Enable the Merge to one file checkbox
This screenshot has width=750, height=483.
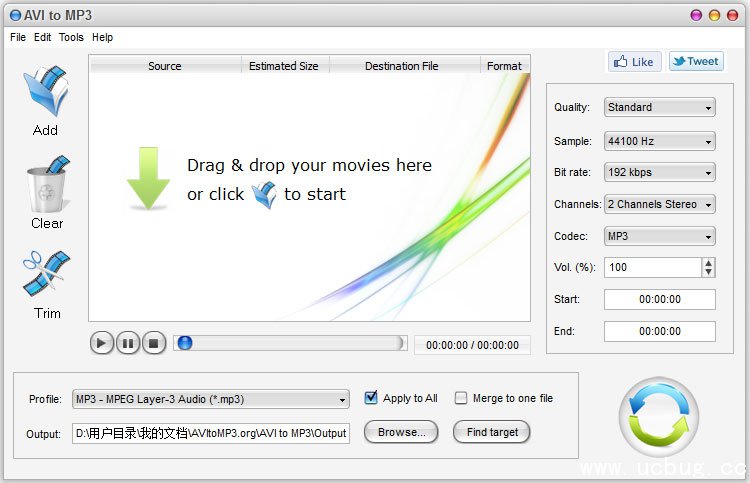[461, 398]
